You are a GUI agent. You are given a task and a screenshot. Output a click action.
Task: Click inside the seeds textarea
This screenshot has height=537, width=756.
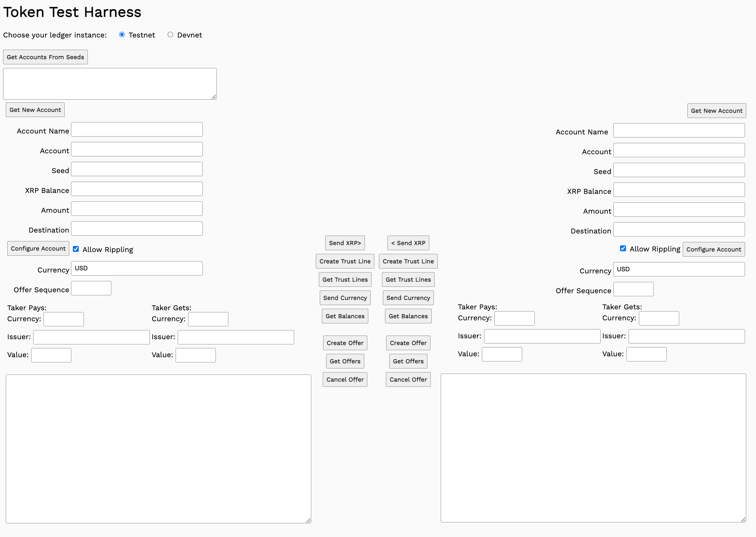(x=109, y=83)
